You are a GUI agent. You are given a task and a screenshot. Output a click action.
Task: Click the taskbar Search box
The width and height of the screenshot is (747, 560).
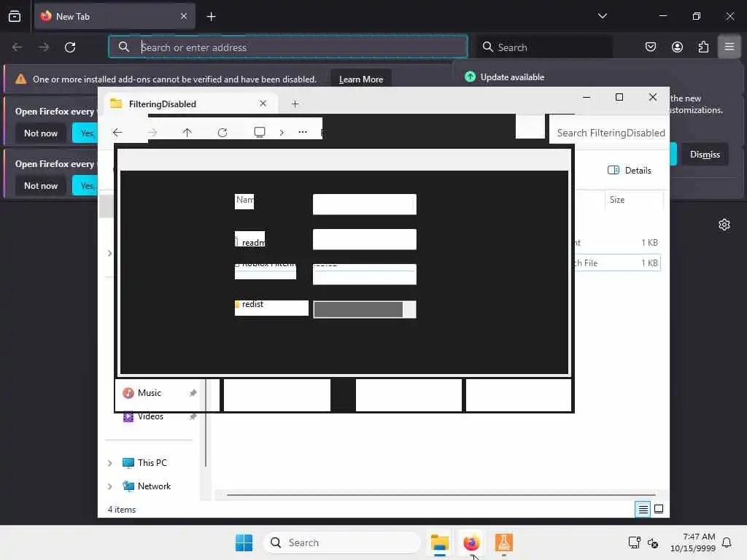pyautogui.click(x=342, y=542)
